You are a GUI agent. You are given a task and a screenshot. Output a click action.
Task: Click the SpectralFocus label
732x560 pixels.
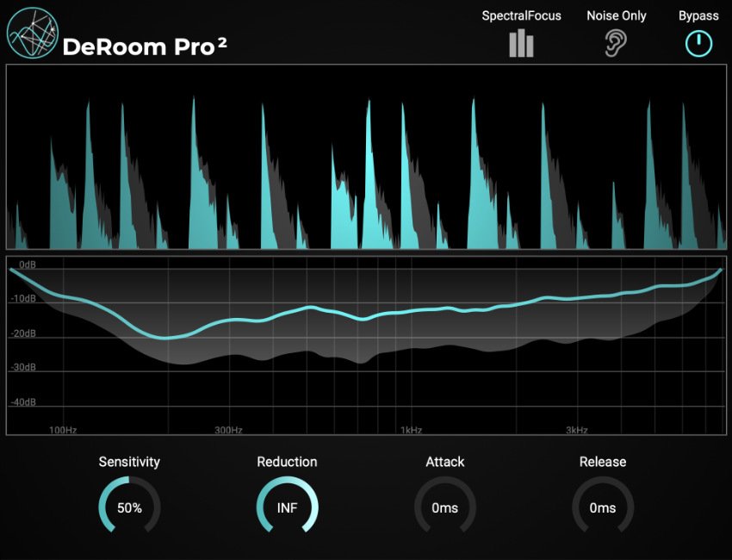[x=522, y=16]
